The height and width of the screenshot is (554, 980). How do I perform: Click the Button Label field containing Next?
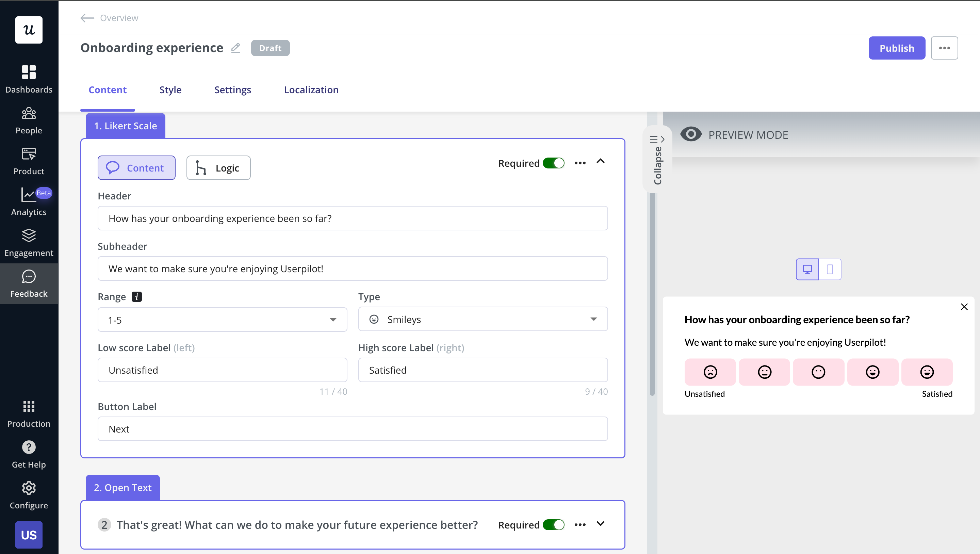pyautogui.click(x=352, y=429)
